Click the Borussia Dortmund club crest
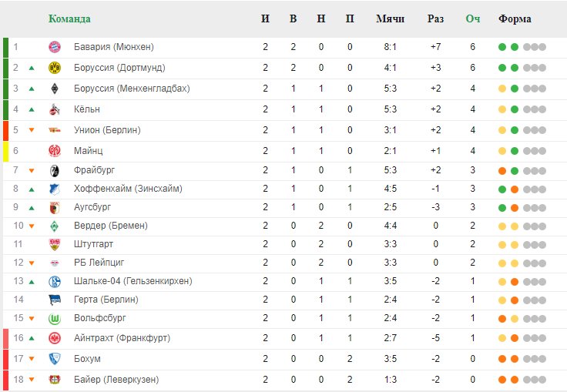Screen dimensions: 567x392 (x=54, y=68)
